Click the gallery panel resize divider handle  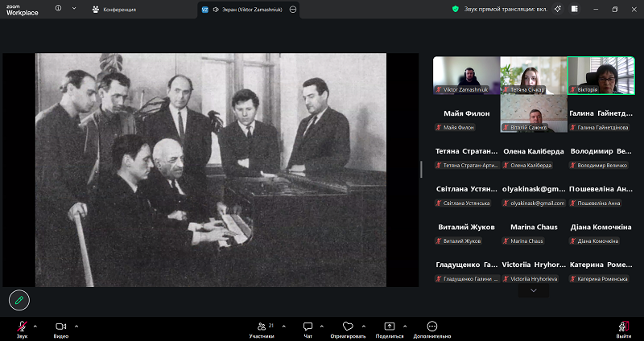pos(421,169)
